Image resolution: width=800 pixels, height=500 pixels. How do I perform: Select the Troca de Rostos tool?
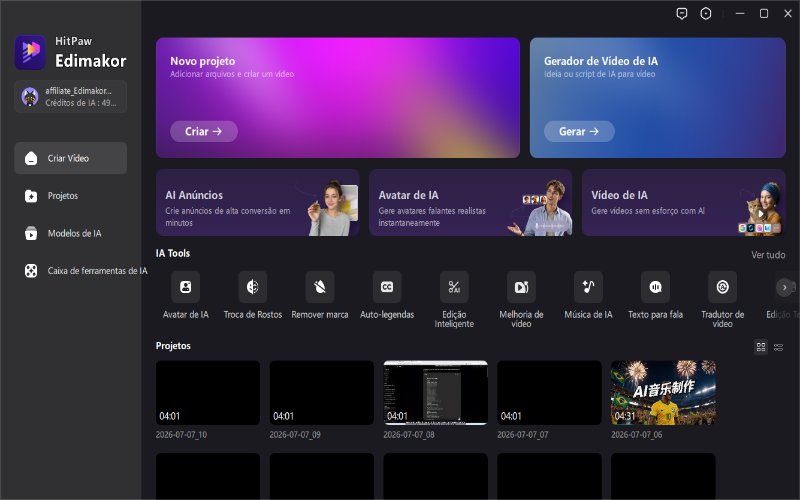tap(253, 287)
